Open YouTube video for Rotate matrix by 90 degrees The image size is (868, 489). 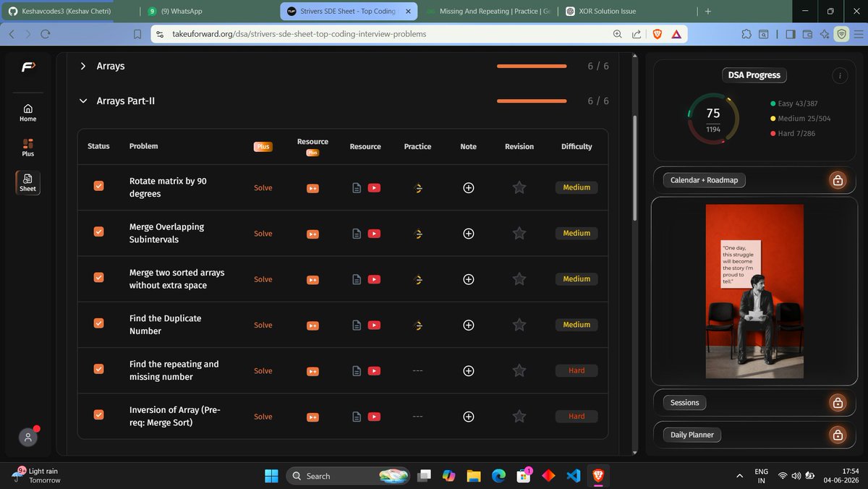click(374, 188)
